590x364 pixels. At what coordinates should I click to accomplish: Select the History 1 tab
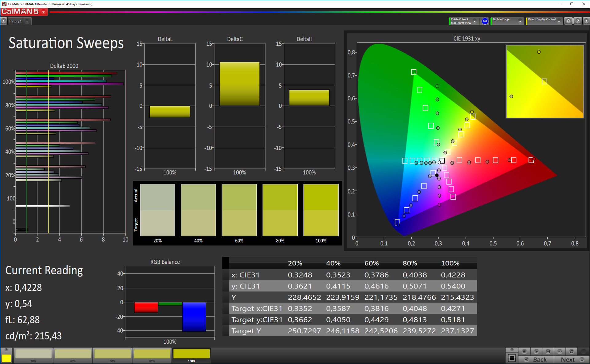(x=15, y=21)
